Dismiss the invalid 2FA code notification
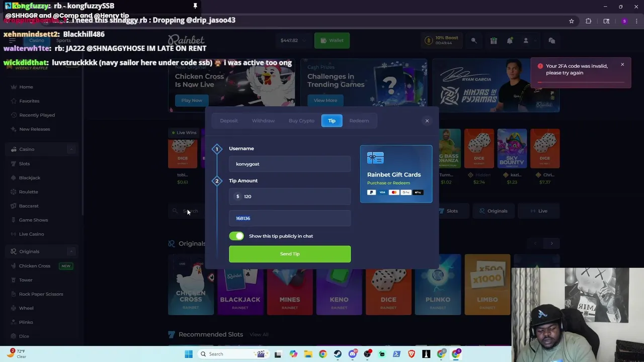644x362 pixels. (x=622, y=65)
